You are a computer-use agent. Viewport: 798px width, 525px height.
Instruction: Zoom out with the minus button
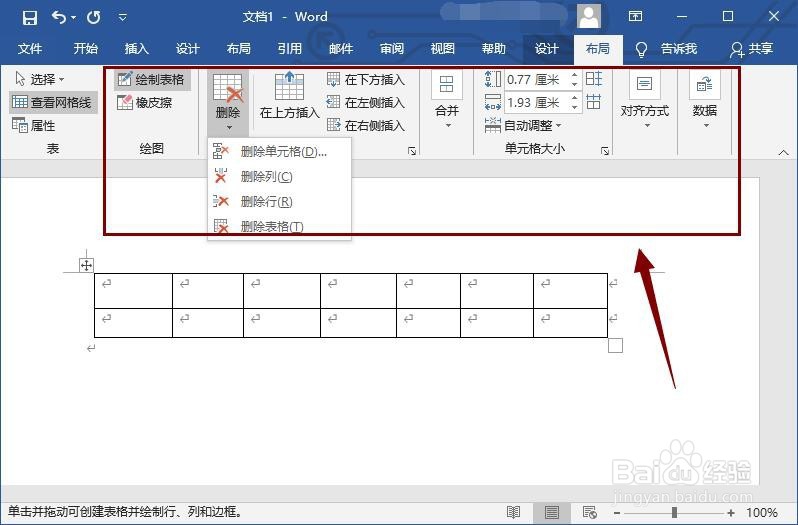point(617,513)
